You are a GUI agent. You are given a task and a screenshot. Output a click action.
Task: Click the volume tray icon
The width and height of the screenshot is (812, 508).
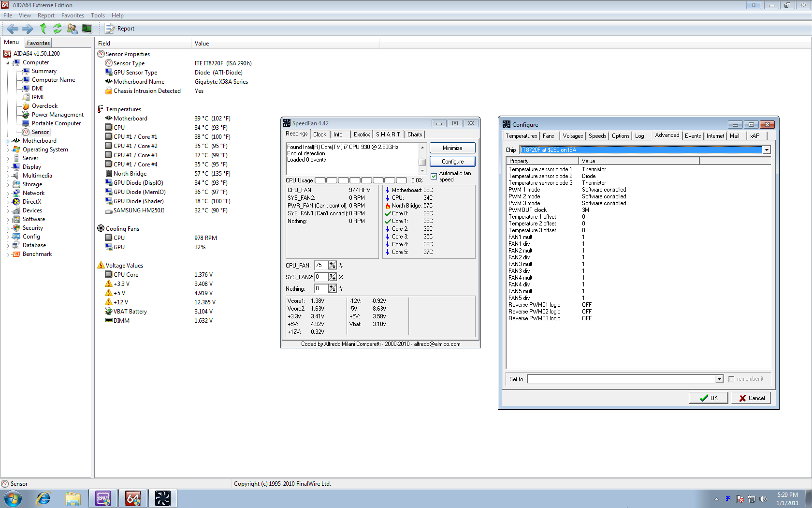coord(763,499)
